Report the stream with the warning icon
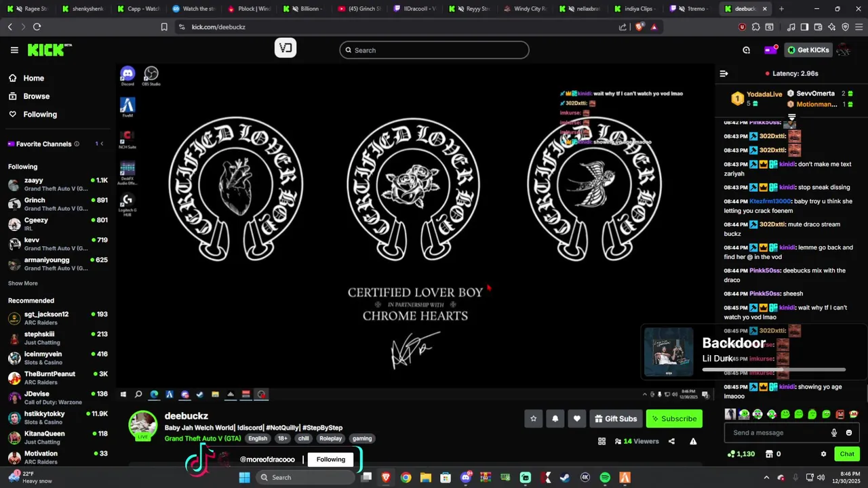 [x=693, y=441]
